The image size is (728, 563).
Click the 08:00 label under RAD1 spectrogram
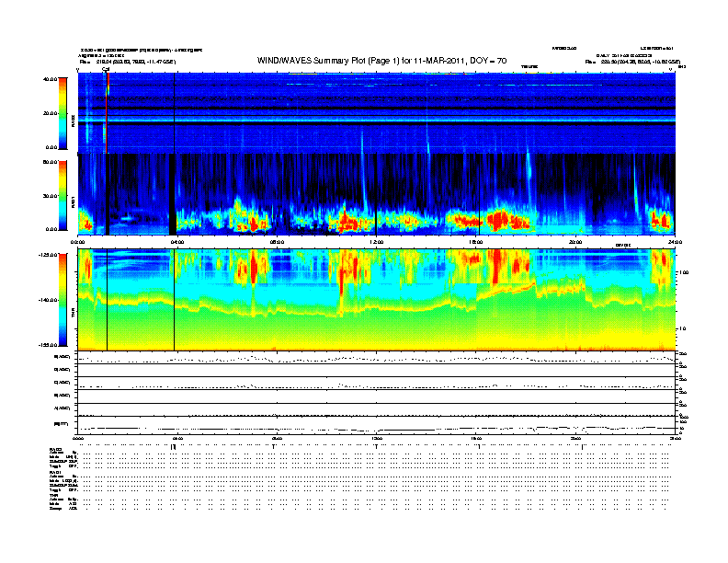pyautogui.click(x=277, y=242)
